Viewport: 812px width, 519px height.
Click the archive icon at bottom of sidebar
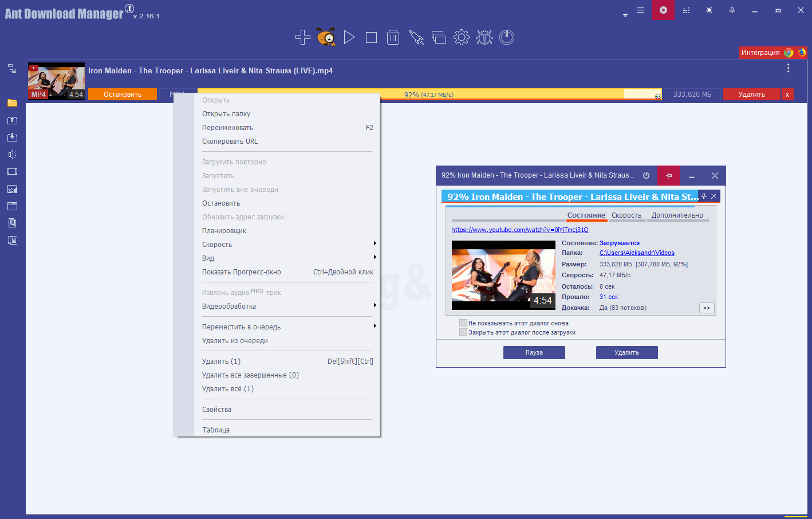click(12, 241)
